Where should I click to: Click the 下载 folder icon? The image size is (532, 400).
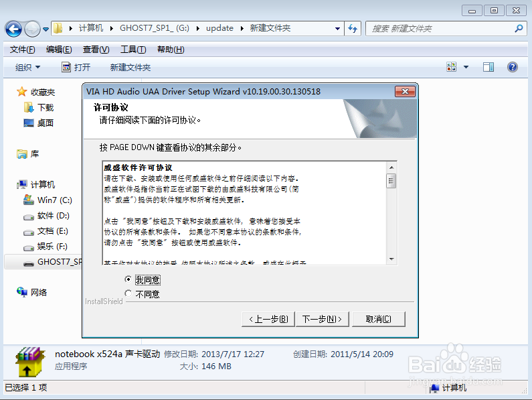[x=29, y=107]
